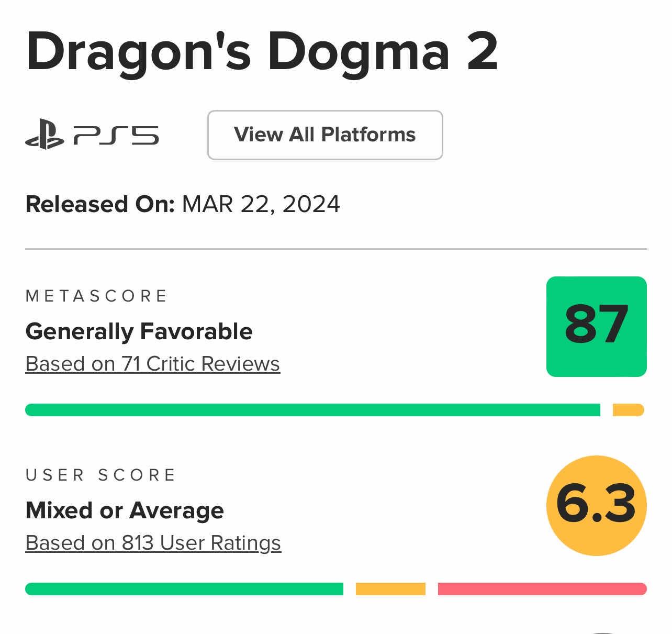The width and height of the screenshot is (672, 634).
Task: Select the red negative user ratings segment
Action: pos(542,589)
